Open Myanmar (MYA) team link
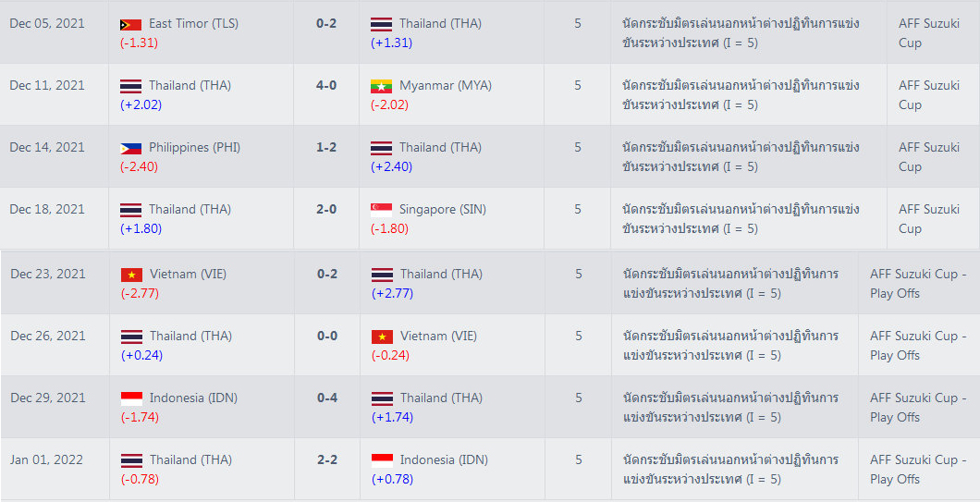The height and width of the screenshot is (502, 980). [446, 86]
